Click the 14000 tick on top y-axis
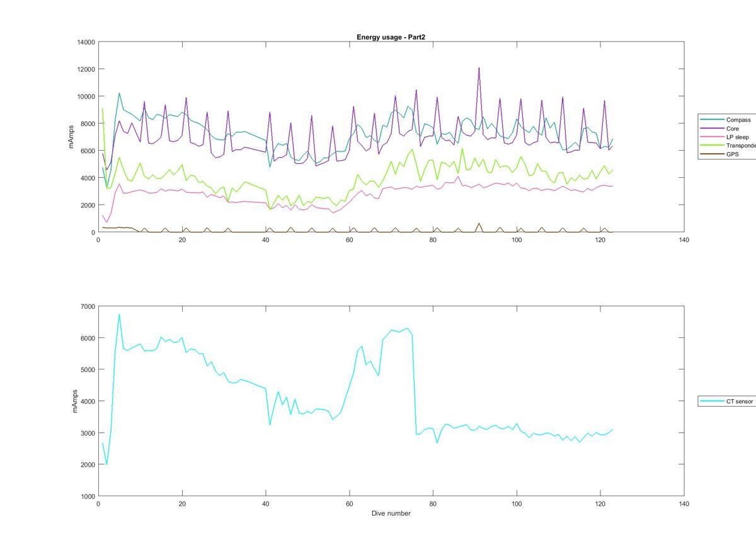Screen dimensions: 756x558 (x=86, y=42)
